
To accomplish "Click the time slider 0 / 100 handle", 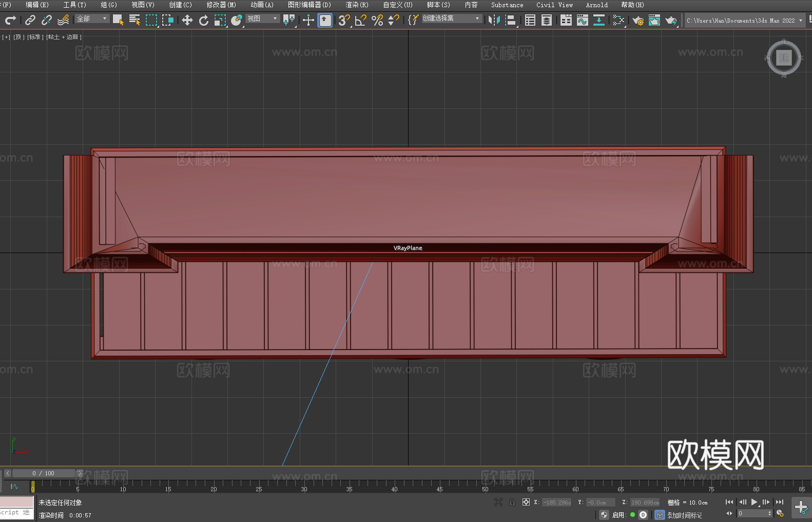I will (x=44, y=473).
